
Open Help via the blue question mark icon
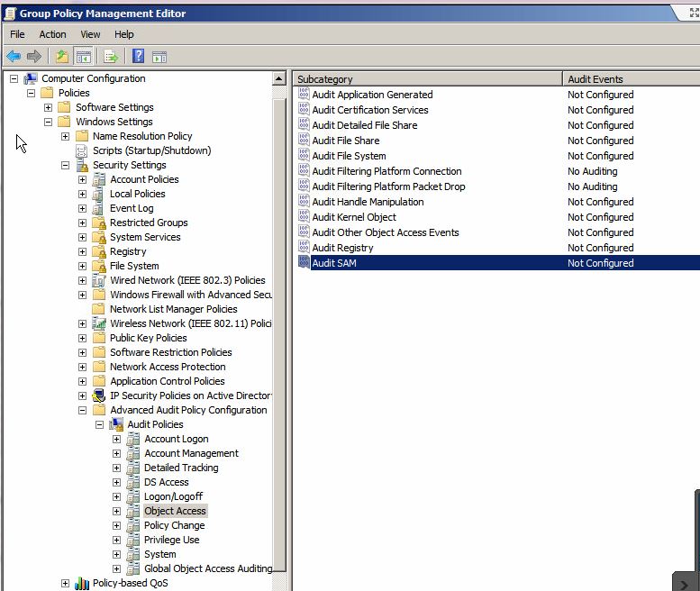pos(139,56)
